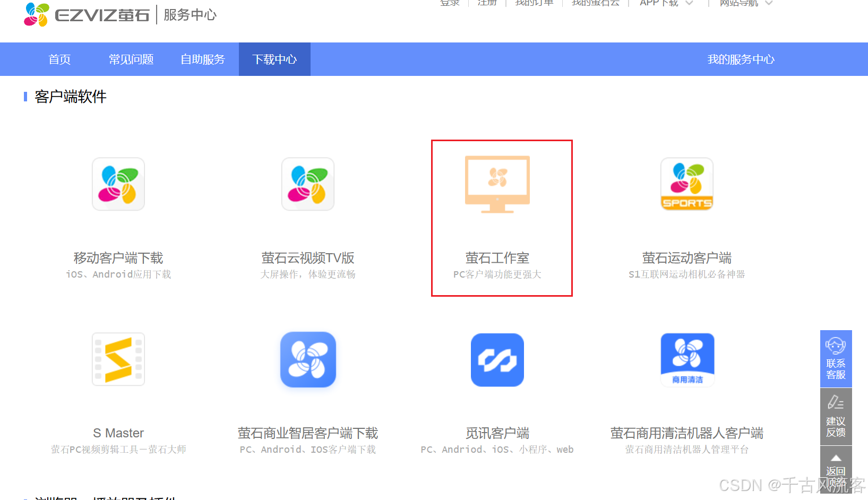Screen dimensions: 868x500
Task: Open 我的服务中心 in the nav bar
Action: tap(741, 59)
